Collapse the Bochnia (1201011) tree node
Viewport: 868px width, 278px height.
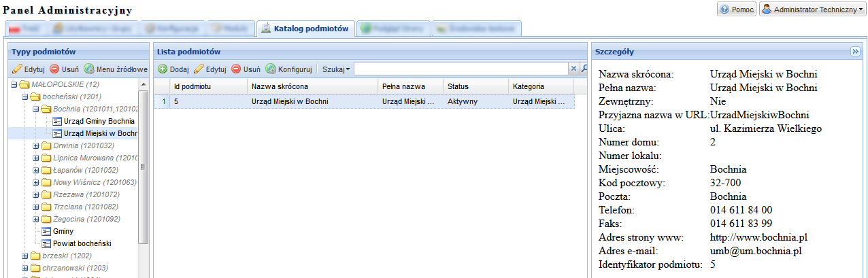(x=36, y=109)
